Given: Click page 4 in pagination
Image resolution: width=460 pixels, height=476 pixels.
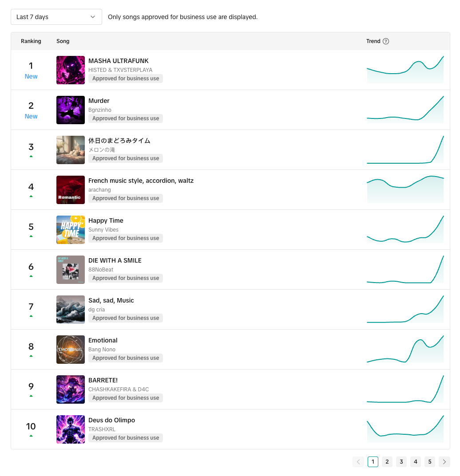Looking at the screenshot, I should [x=416, y=462].
